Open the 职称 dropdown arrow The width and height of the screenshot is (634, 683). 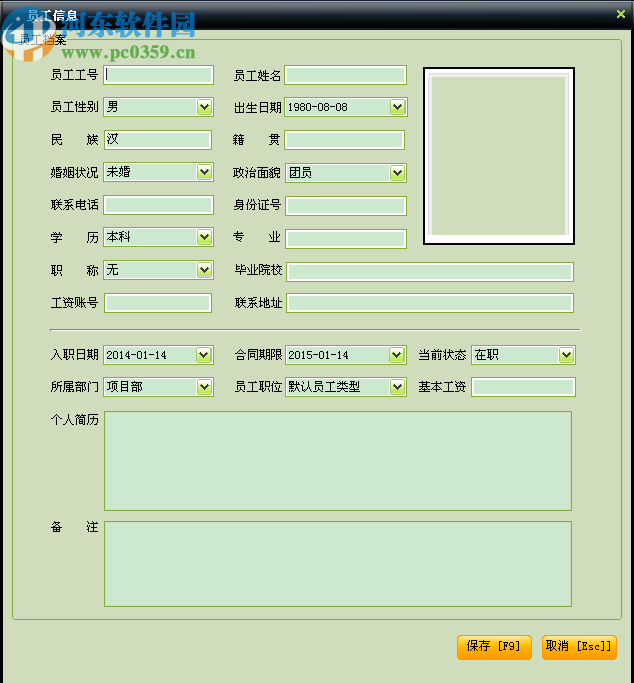[x=204, y=270]
